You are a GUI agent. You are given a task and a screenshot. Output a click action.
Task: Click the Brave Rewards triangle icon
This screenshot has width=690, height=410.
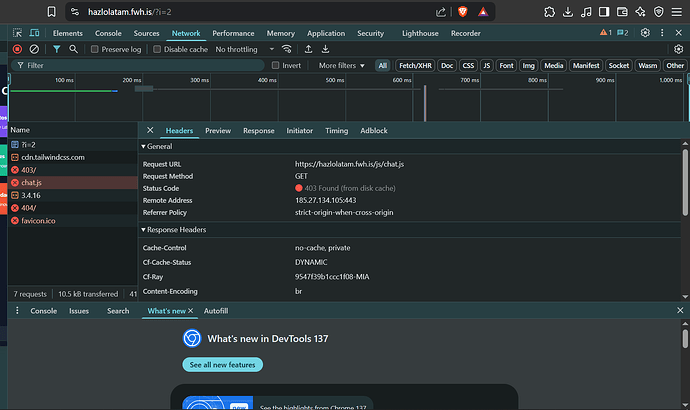[483, 12]
